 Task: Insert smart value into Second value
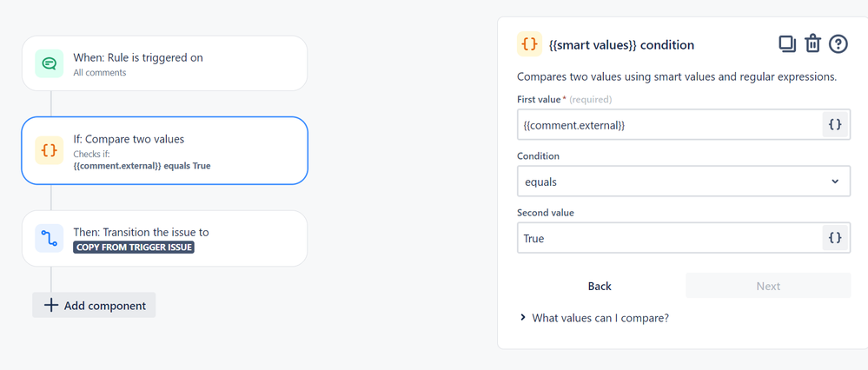834,238
